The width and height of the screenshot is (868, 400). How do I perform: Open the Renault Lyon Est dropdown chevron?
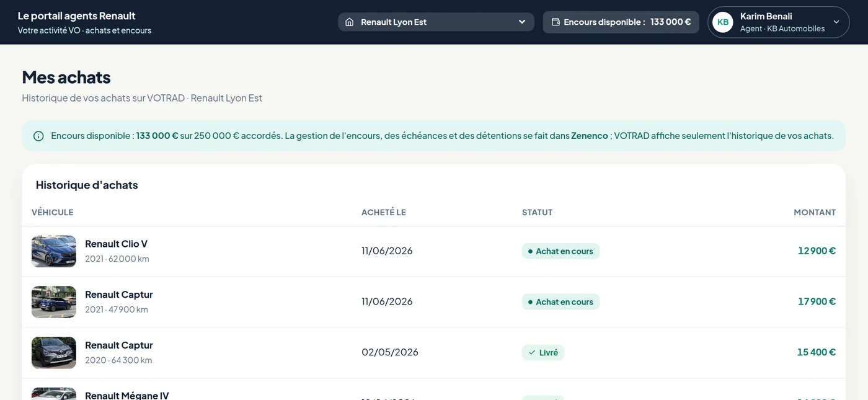(521, 22)
